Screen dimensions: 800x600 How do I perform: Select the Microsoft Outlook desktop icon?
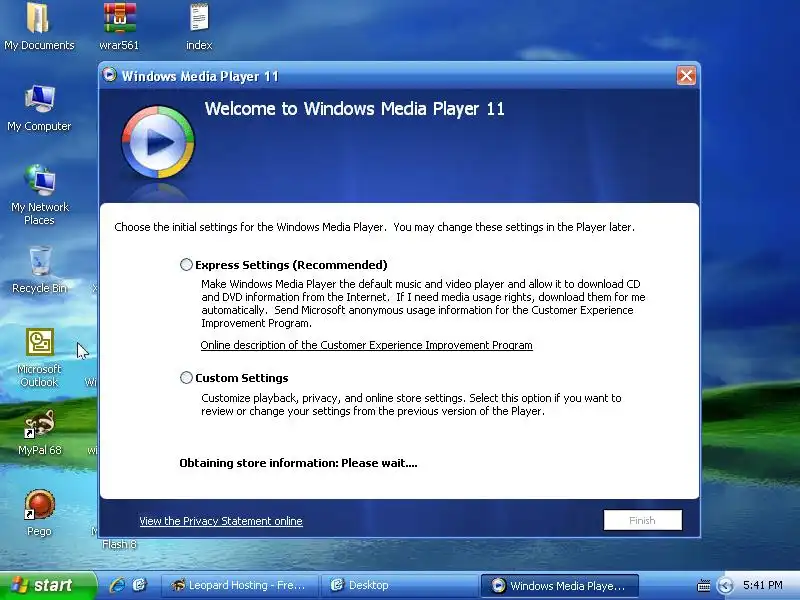39,358
